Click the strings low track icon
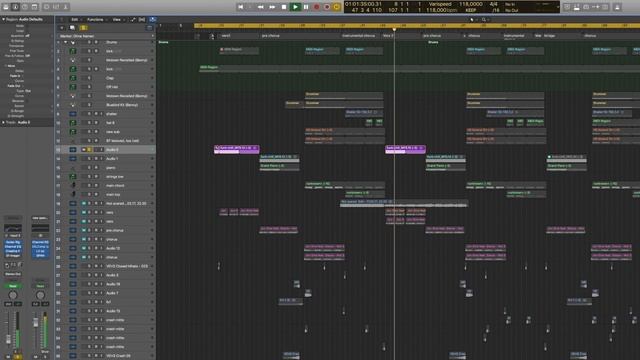The image size is (640, 360). click(73, 177)
